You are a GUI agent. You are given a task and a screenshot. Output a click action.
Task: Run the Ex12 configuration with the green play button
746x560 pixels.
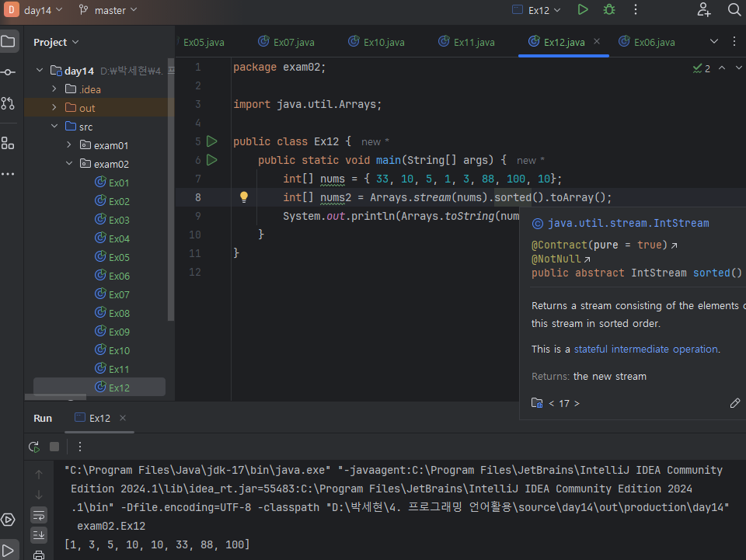click(x=583, y=10)
